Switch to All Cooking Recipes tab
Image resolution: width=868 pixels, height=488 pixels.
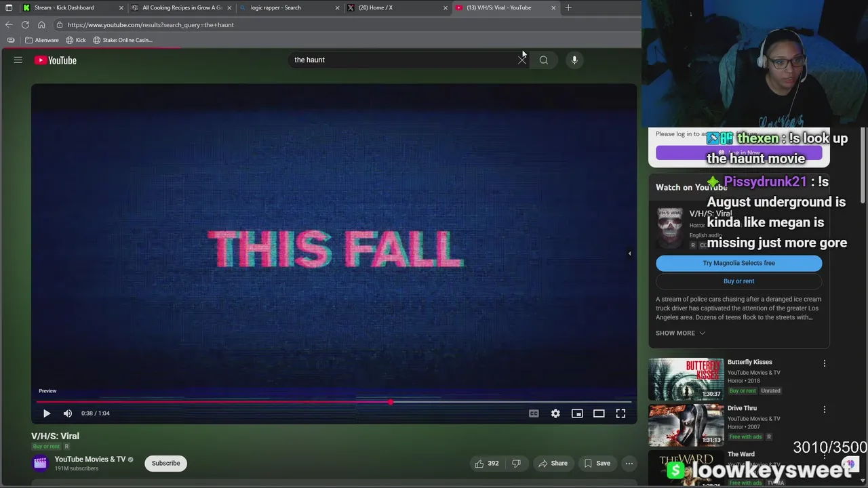[182, 7]
